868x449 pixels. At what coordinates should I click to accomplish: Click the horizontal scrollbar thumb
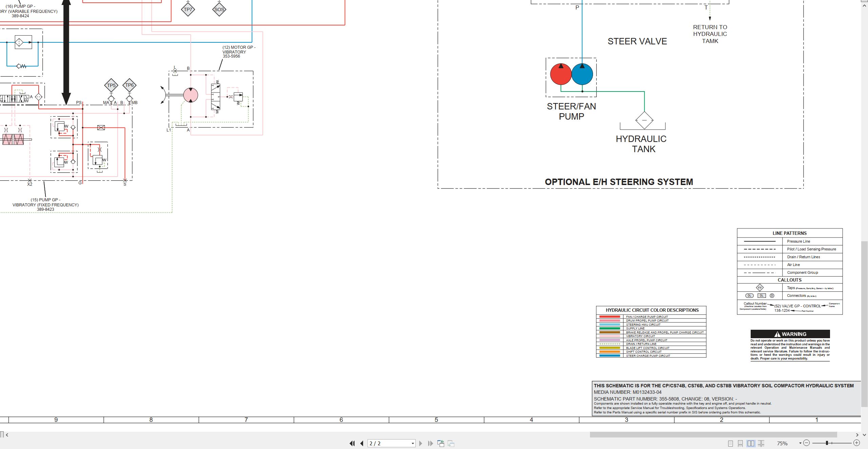pos(713,435)
